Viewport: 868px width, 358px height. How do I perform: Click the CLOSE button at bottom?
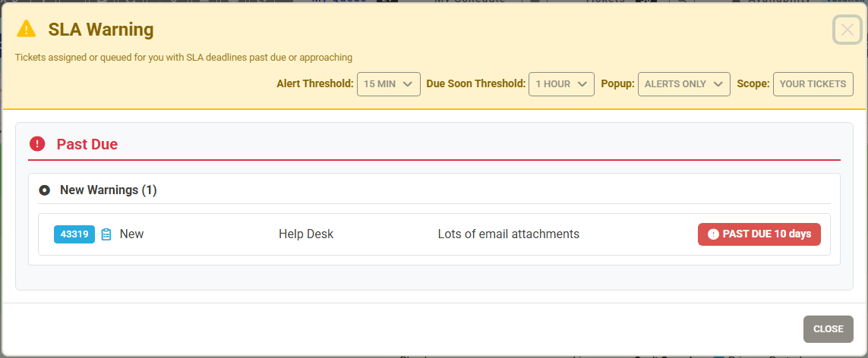(829, 329)
